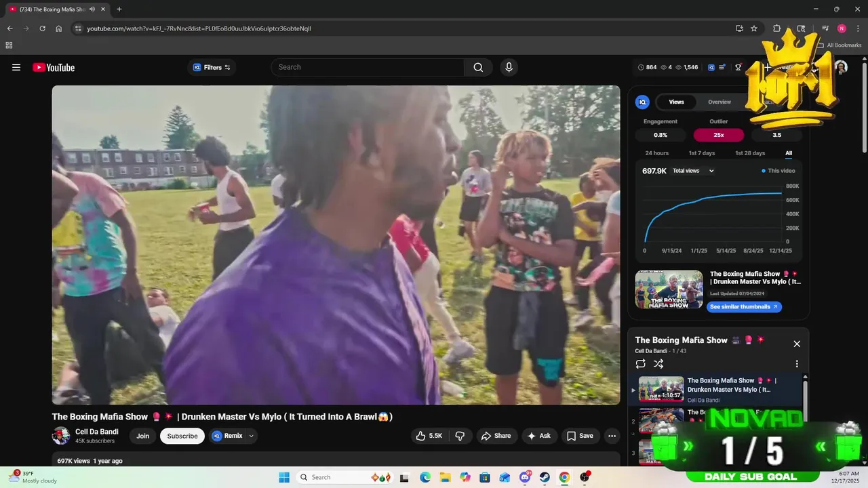
Task: Mute the tab via speaker icon
Action: click(92, 9)
